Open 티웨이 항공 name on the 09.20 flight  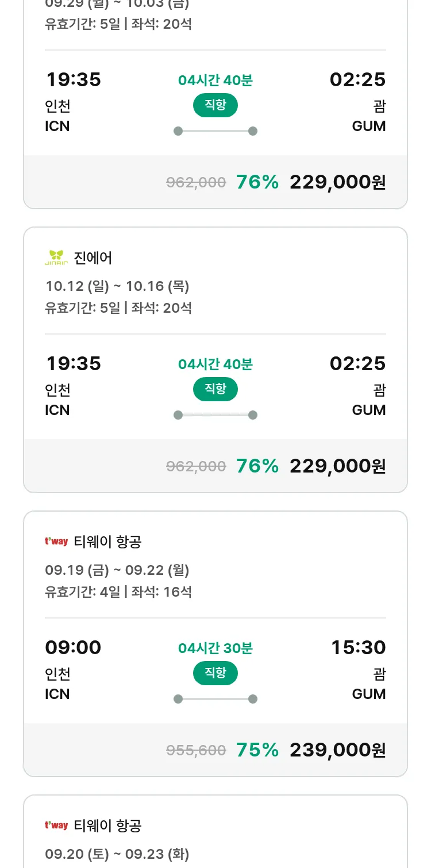tap(107, 825)
